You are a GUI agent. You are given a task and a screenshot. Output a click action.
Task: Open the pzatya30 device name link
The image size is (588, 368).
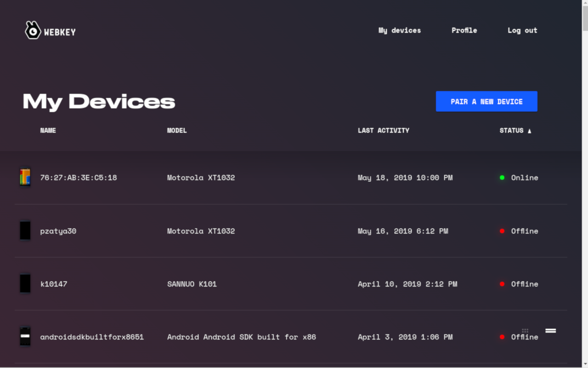point(58,231)
